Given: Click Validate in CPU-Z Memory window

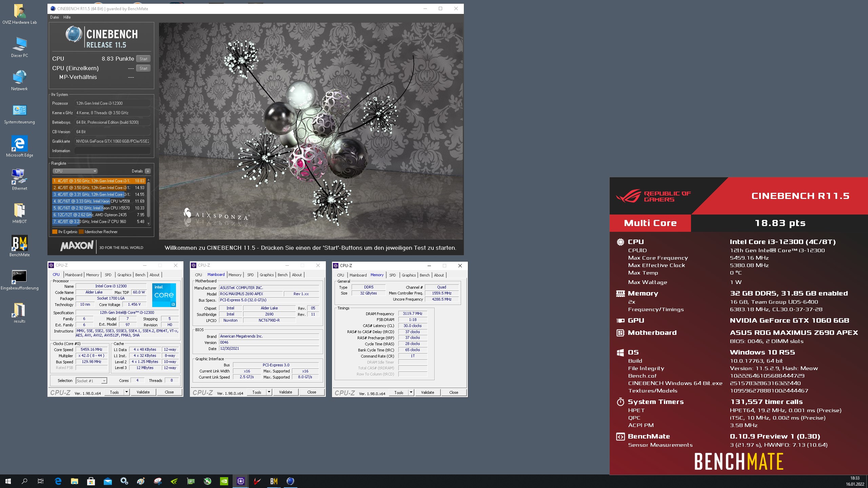Looking at the screenshot, I should point(428,392).
